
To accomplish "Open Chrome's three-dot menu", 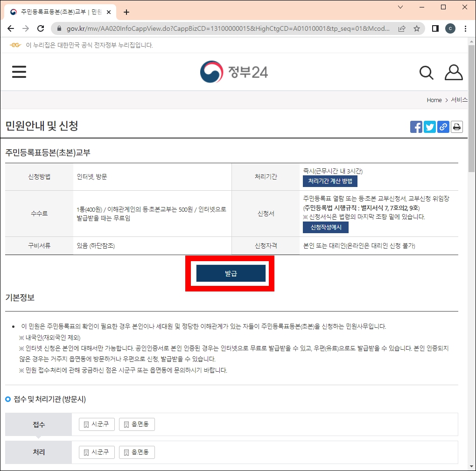I will click(466, 28).
